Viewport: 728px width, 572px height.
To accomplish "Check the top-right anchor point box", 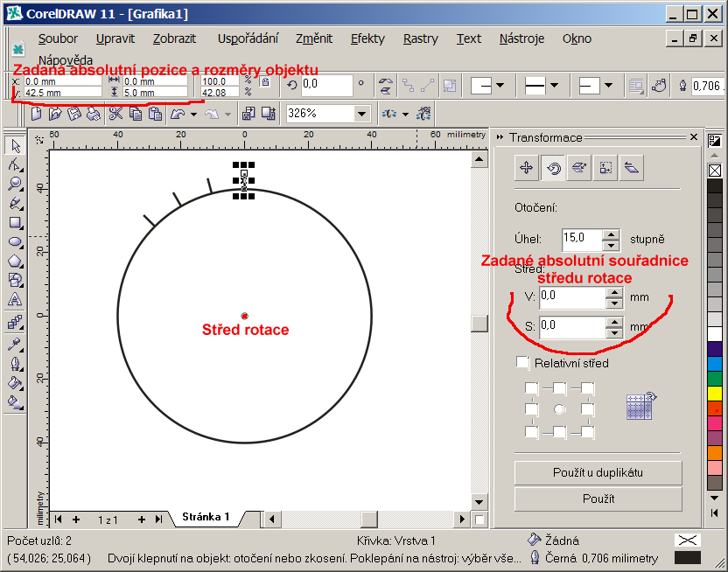I will point(587,387).
